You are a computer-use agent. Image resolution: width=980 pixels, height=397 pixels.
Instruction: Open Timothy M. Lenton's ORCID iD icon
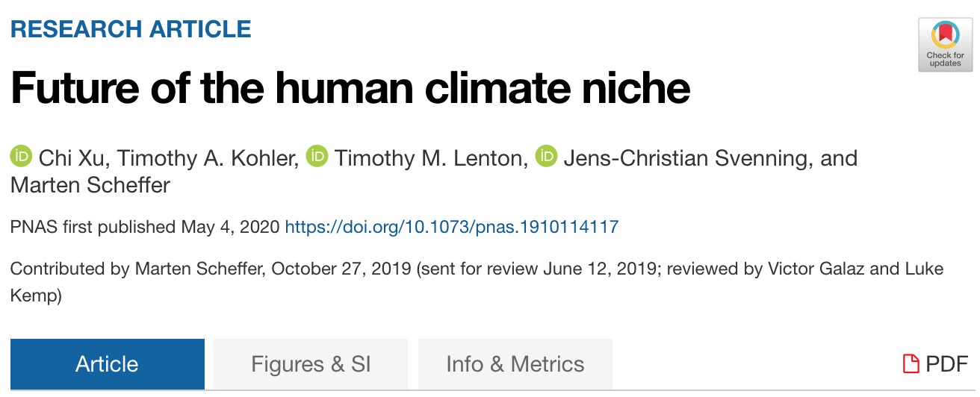[317, 157]
